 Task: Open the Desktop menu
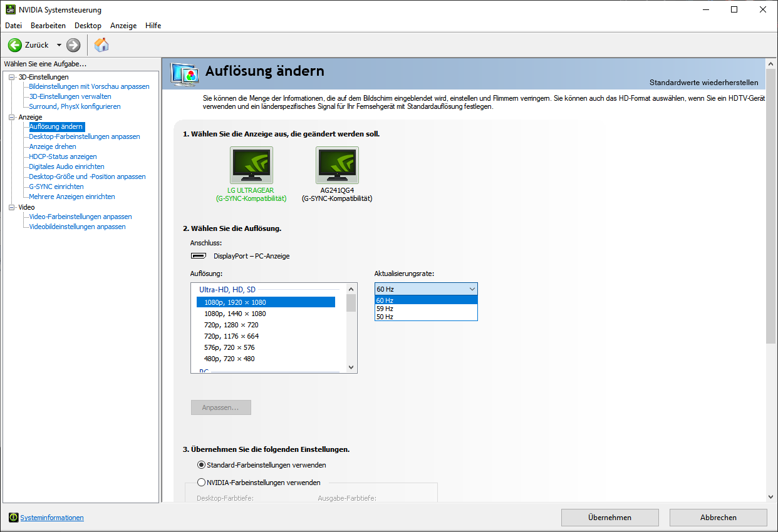tap(88, 26)
